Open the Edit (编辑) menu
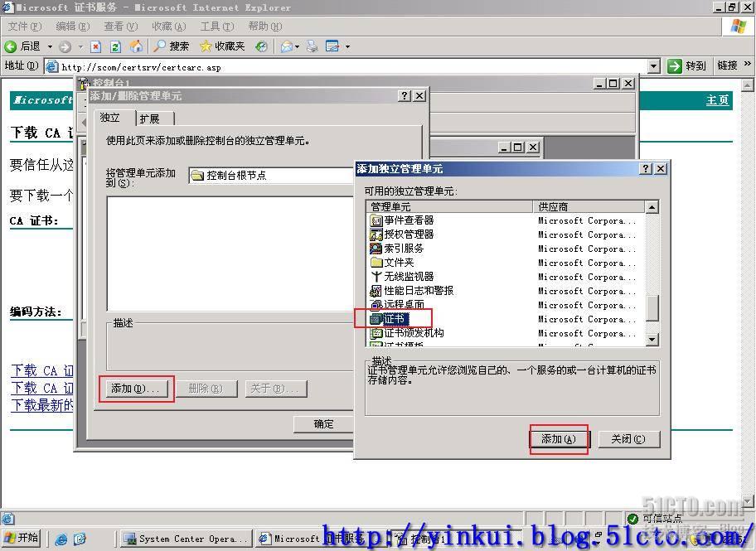Viewport: 756px width, 551px height. point(72,27)
